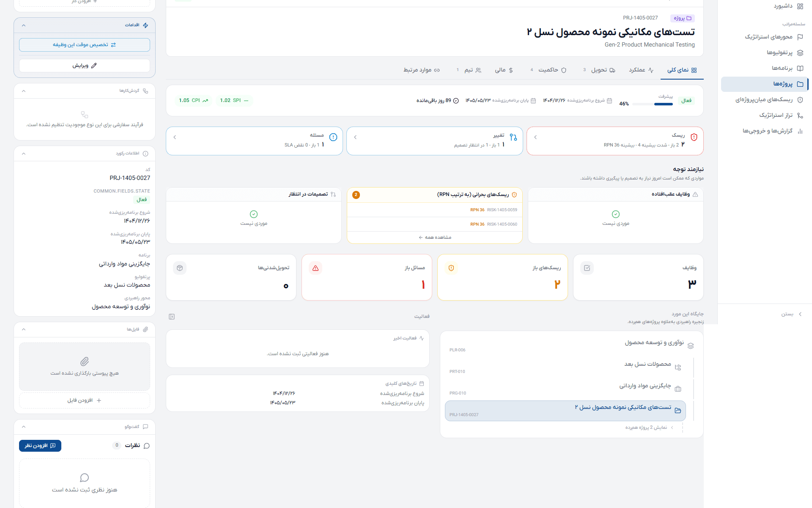Image resolution: width=812 pixels, height=508 pixels.
Task: Click the program value جایگزینی مواد وارداتی in record info
Action: 124,264
